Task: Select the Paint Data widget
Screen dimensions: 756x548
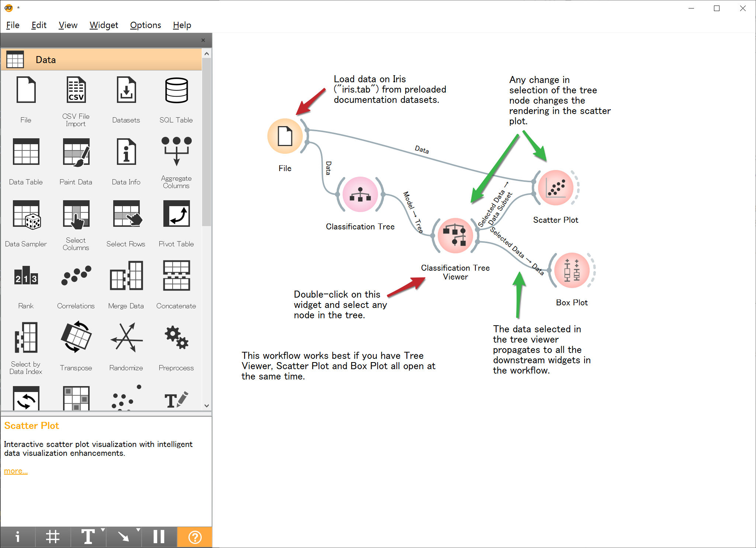Action: [x=76, y=152]
